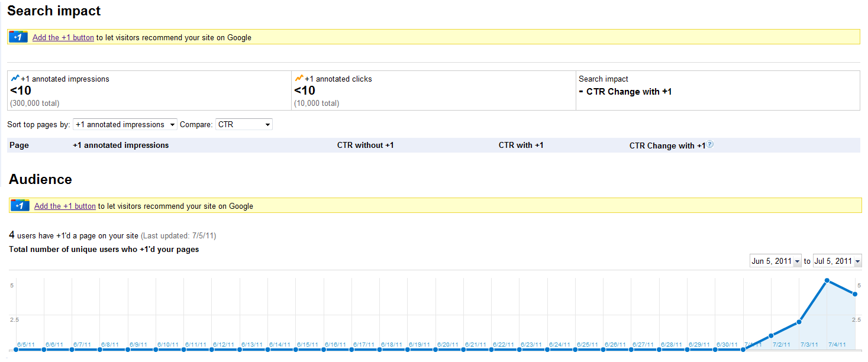The image size is (868, 362).
Task: Select the last data point on the chart
Action: pyautogui.click(x=854, y=294)
